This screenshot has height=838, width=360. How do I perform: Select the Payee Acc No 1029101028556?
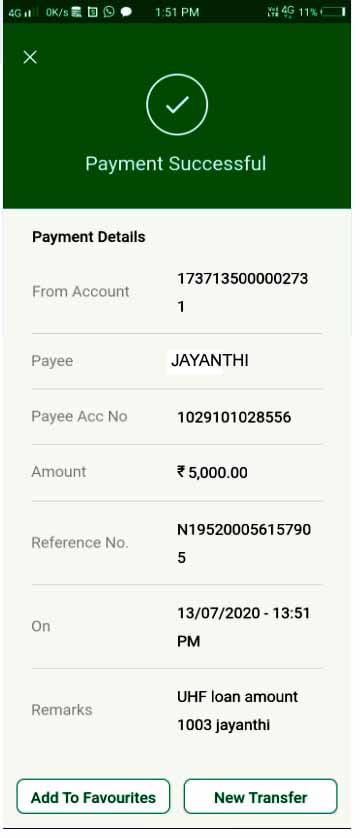click(234, 417)
